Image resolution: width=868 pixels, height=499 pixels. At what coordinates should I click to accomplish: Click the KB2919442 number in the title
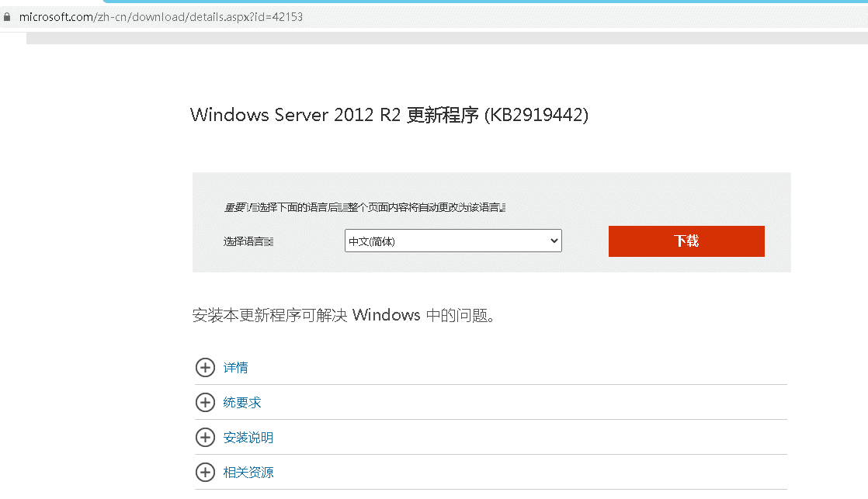click(x=536, y=116)
